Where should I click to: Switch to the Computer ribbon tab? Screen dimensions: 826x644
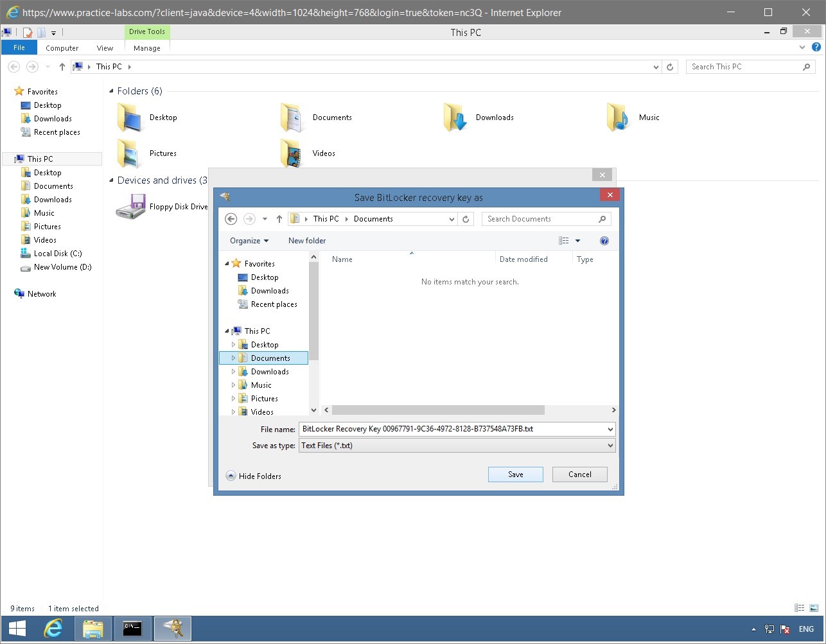point(62,48)
